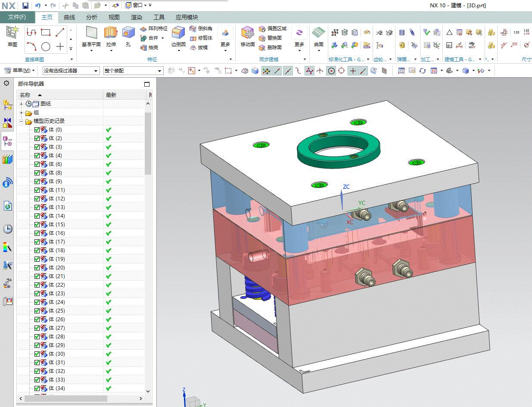532x407 pixels.
Task: Collapse the 模型历史记录 tree node
Action: [21, 121]
